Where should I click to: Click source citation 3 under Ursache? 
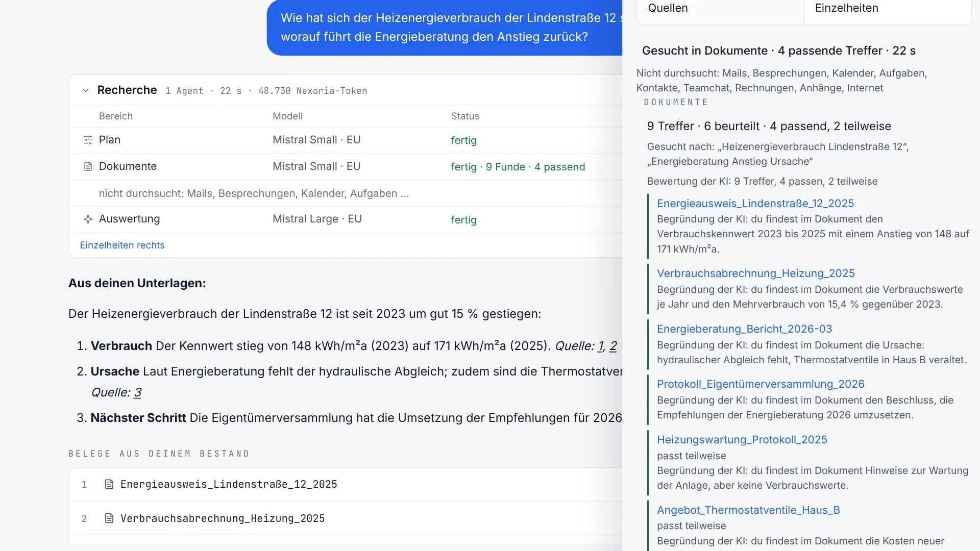pyautogui.click(x=138, y=392)
